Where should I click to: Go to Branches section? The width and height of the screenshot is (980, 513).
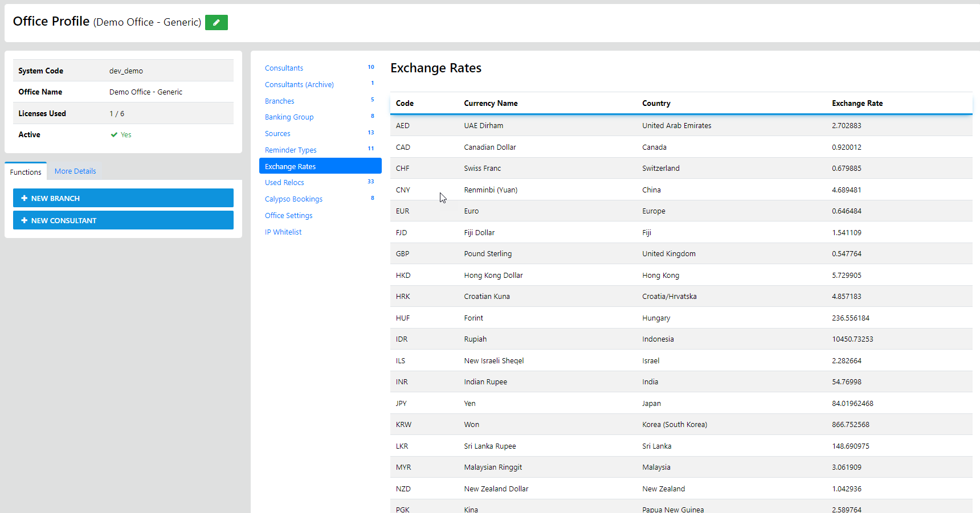[x=279, y=101]
